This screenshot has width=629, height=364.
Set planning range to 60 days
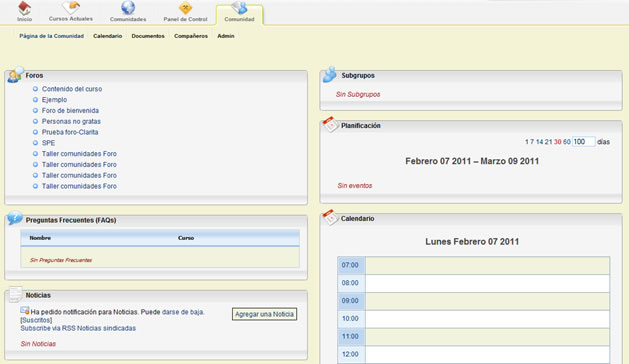(566, 142)
